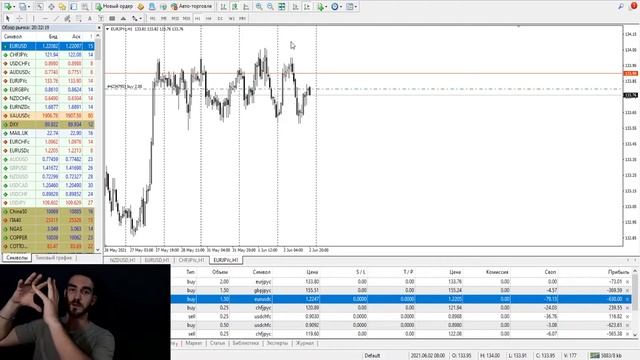Switch chart to line chart type
This screenshot has width=640, height=360.
tap(246, 7)
